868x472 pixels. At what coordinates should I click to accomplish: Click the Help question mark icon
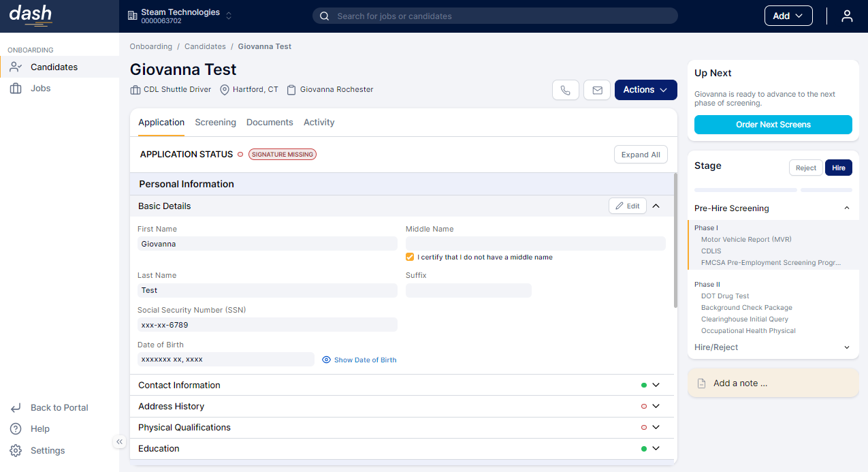pos(16,429)
